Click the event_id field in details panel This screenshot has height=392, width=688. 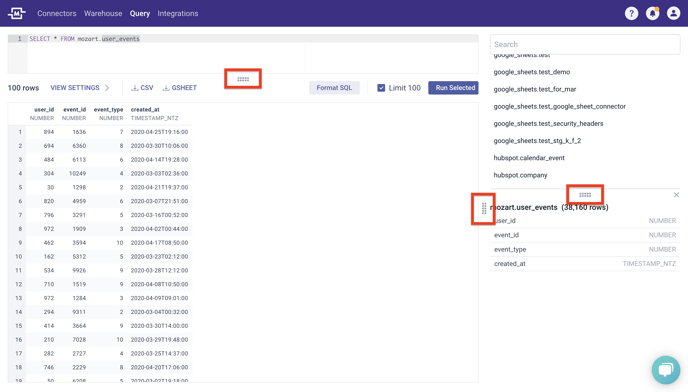pos(585,235)
